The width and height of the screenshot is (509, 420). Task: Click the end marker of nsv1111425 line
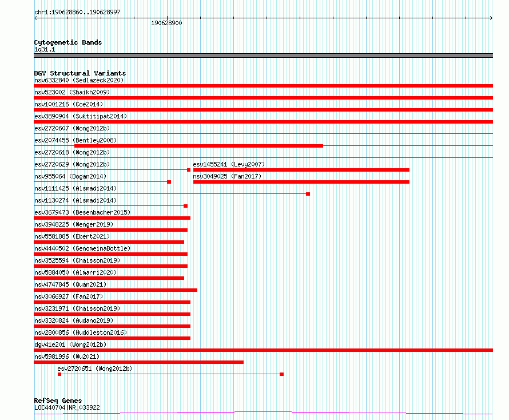[x=308, y=194]
